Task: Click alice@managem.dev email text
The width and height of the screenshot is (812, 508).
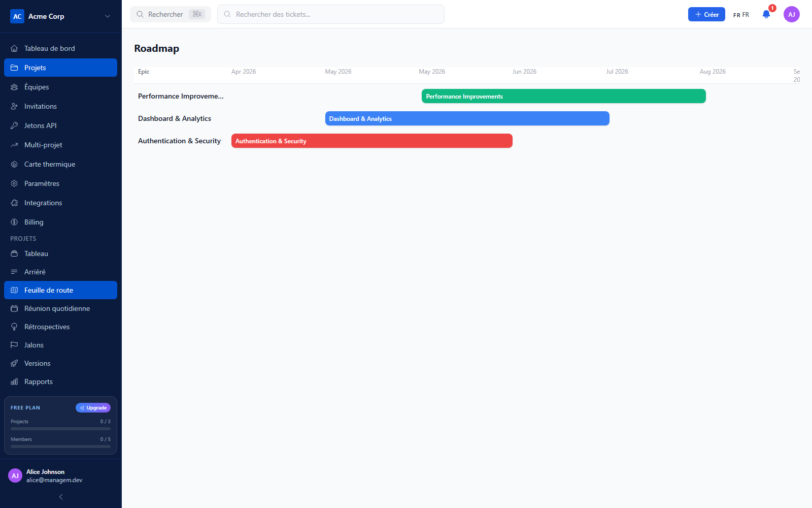Action: tap(54, 480)
